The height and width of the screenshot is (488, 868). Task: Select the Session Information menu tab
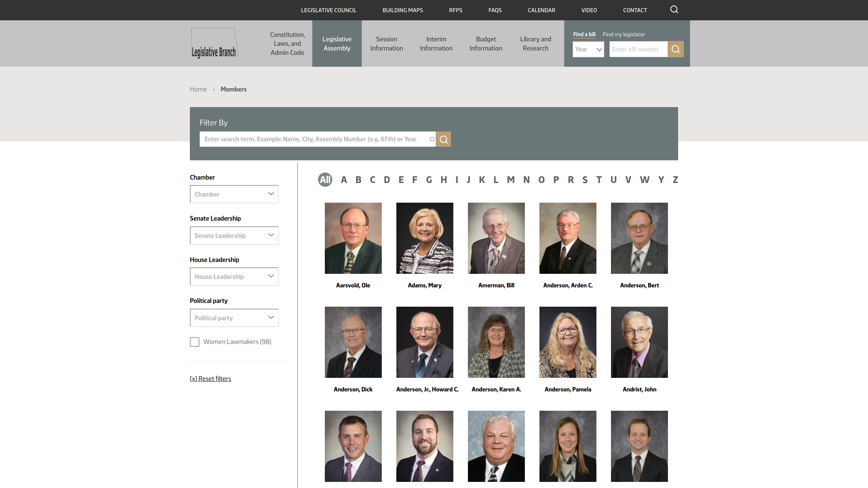[x=386, y=43]
